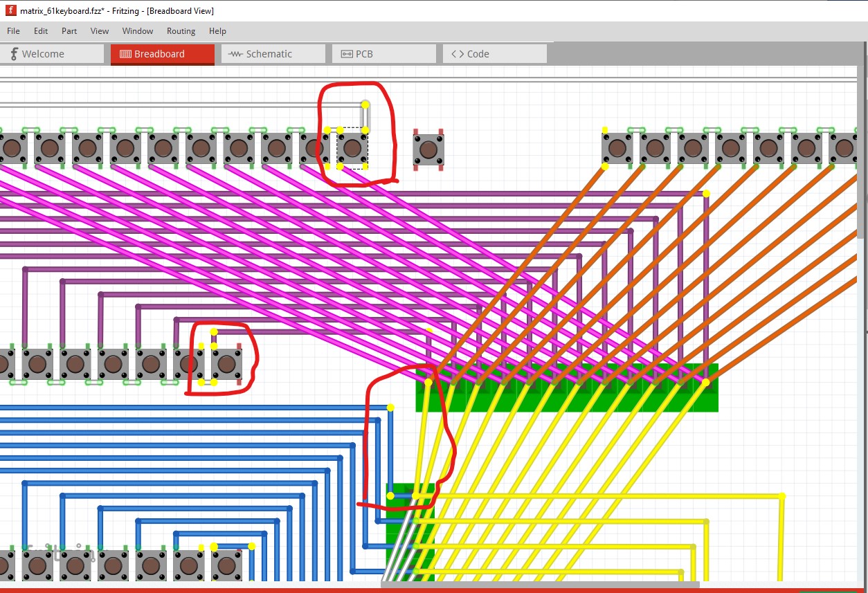868x593 pixels.
Task: Click the green header connector strip
Action: pyautogui.click(x=567, y=387)
